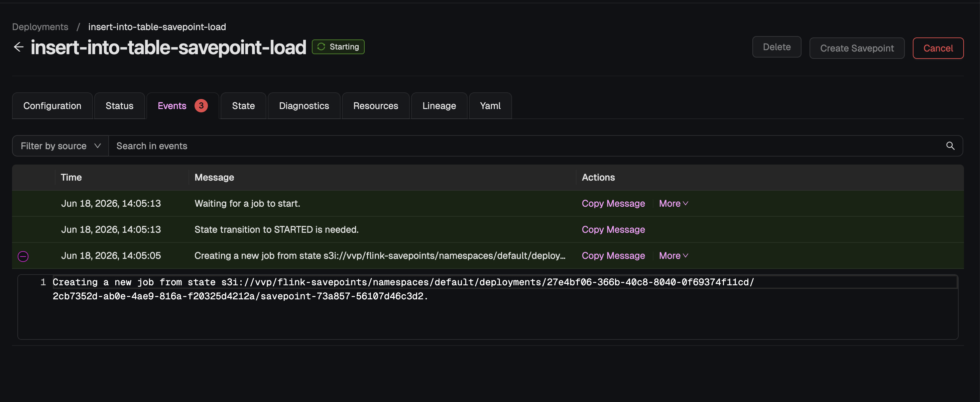Go to Deployments breadcrumb link
The image size is (980, 402).
[40, 27]
